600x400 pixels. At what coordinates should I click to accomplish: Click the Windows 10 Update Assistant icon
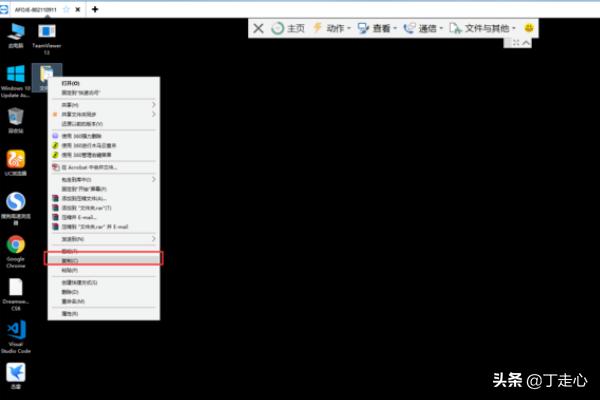tap(16, 76)
